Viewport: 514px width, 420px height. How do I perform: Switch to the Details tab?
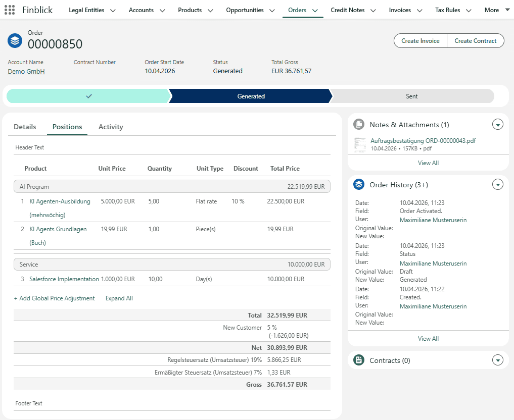[x=25, y=127]
